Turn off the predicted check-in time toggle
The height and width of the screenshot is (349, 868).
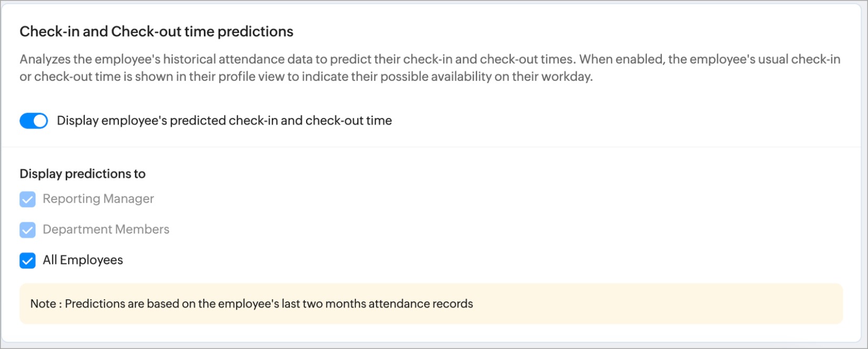coord(34,121)
